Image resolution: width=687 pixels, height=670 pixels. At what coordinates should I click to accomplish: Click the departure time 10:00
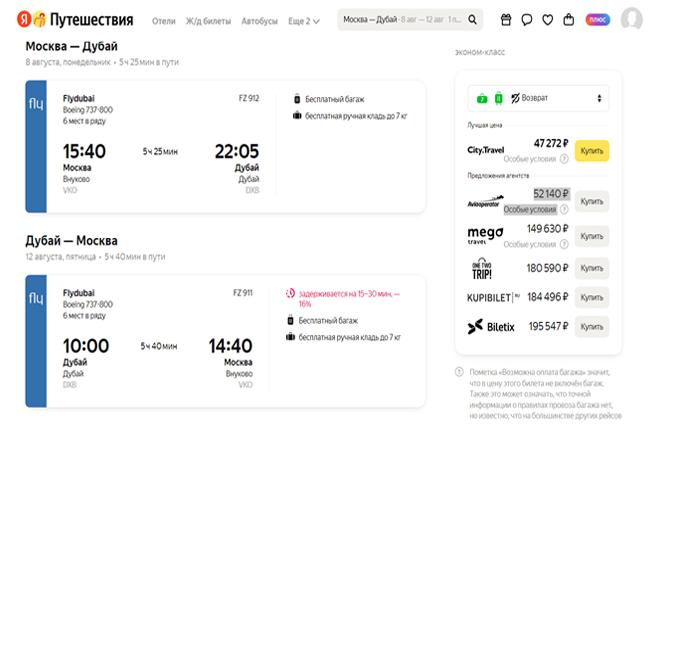pyautogui.click(x=86, y=346)
